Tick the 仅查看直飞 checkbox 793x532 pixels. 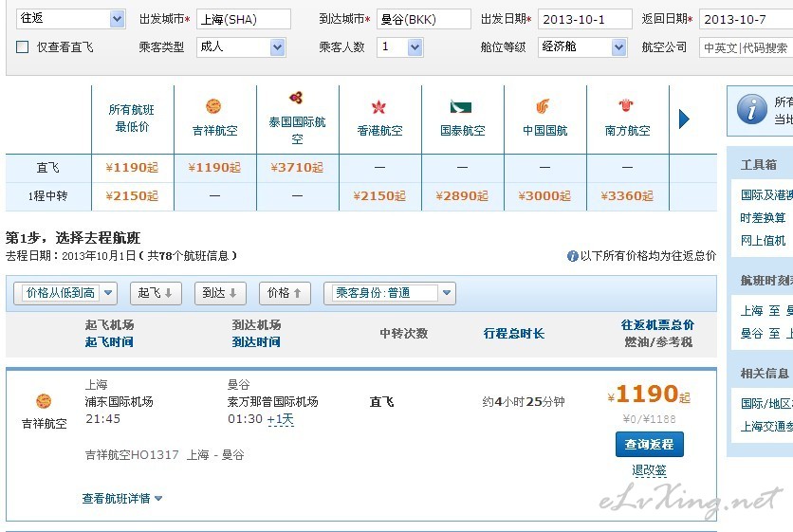click(22, 47)
